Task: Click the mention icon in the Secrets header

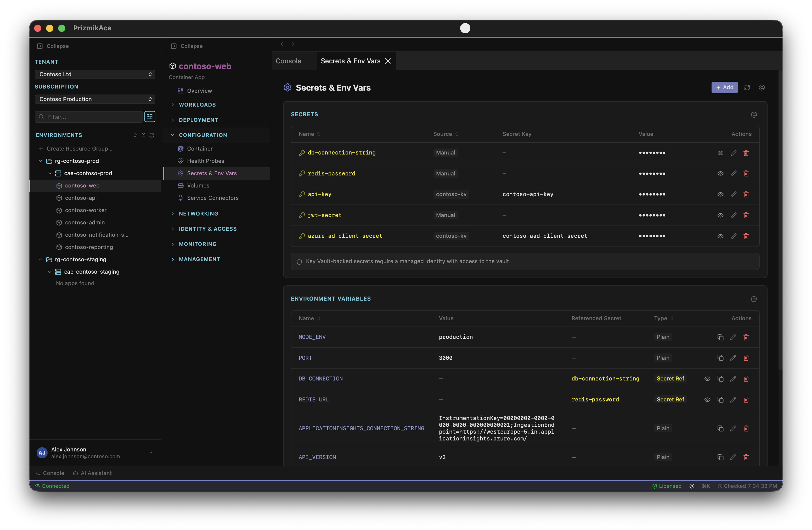Action: (x=754, y=115)
